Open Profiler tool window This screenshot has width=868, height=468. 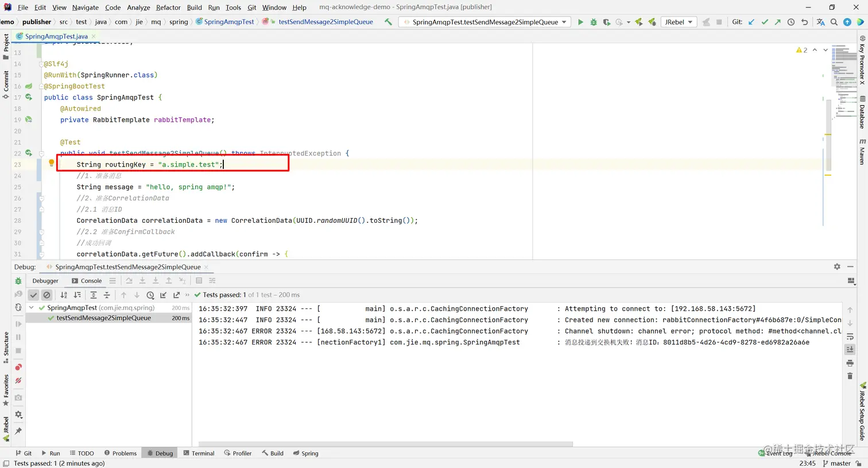(x=238, y=453)
